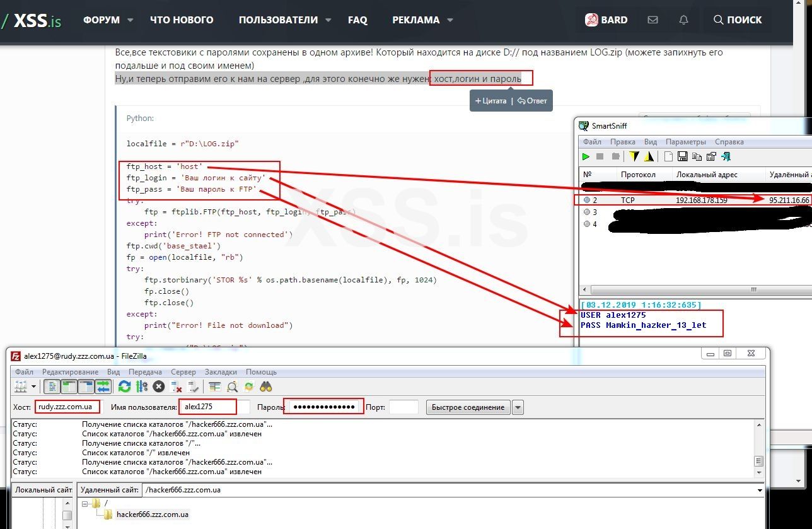This screenshot has height=529, width=812.
Task: Click the SmartSniff exit icon
Action: (x=726, y=156)
